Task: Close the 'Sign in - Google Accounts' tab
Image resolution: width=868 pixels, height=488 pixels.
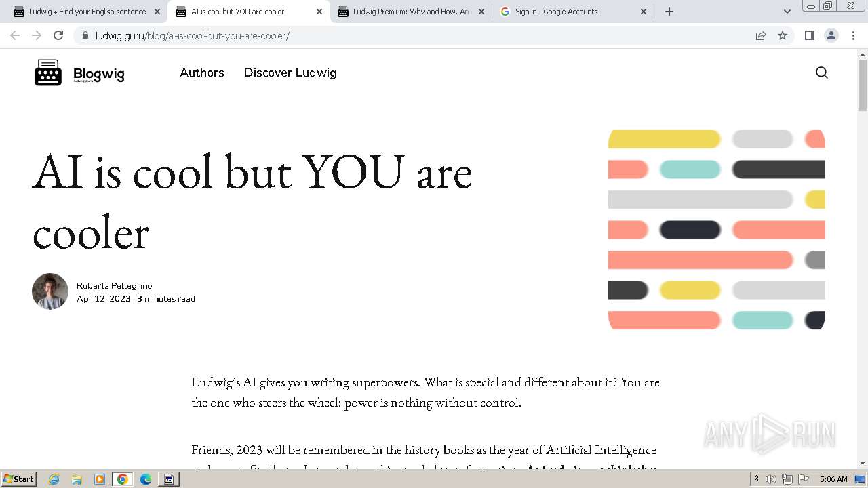Action: [x=644, y=12]
